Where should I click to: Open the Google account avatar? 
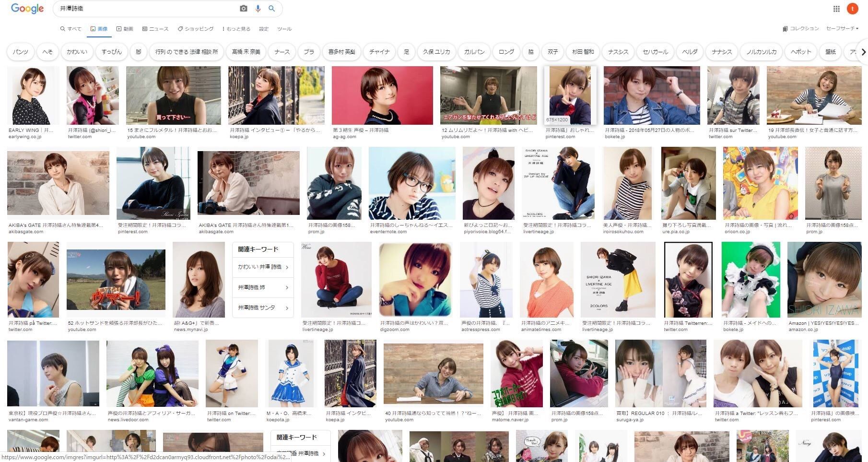coord(852,9)
